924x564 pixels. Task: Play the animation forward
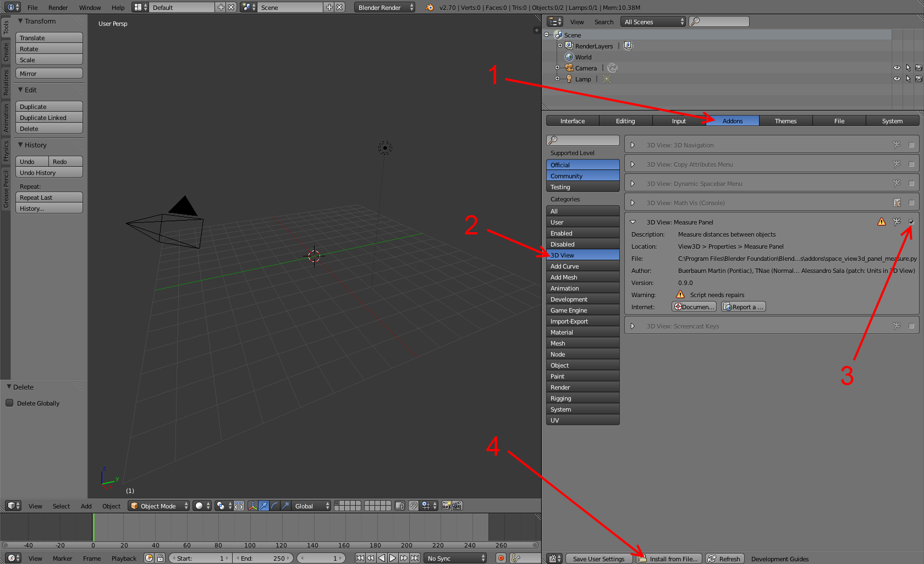[393, 558]
